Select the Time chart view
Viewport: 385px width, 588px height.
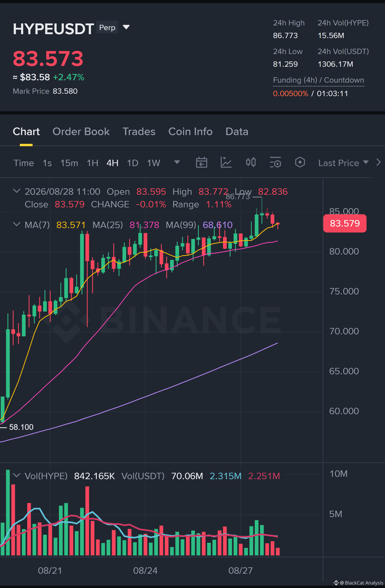coord(24,163)
